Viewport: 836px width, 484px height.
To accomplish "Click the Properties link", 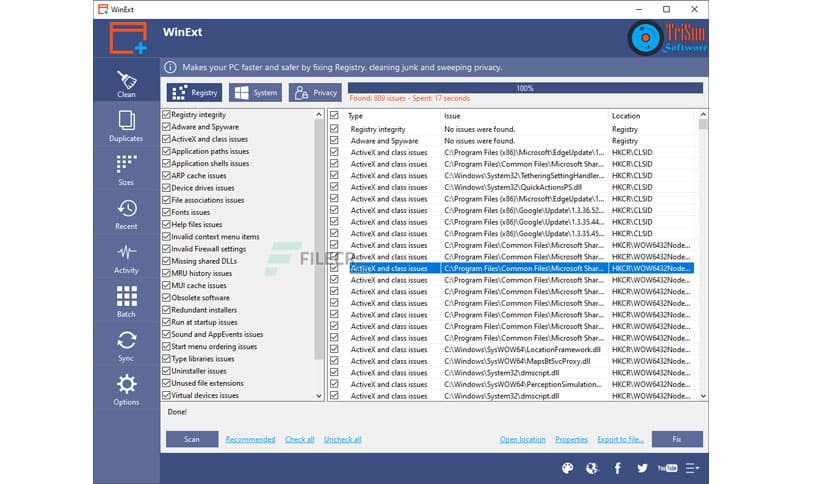I will [x=572, y=440].
